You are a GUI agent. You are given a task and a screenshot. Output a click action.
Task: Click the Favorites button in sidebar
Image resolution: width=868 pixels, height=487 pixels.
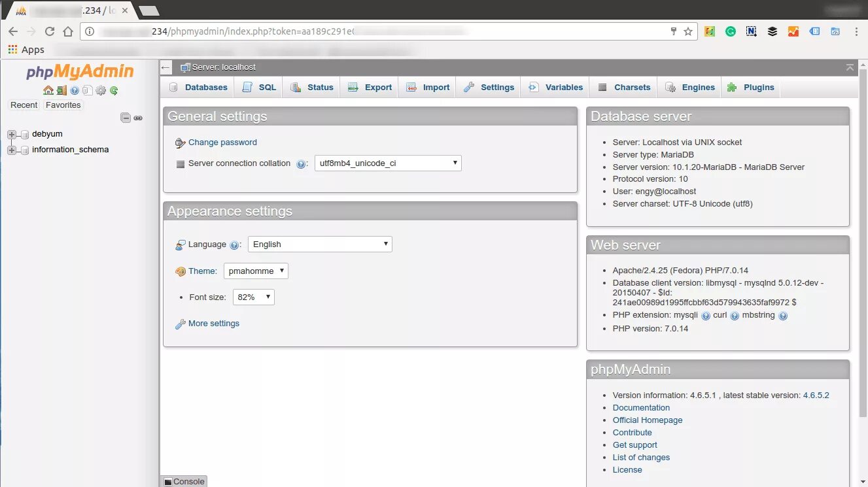click(x=63, y=105)
